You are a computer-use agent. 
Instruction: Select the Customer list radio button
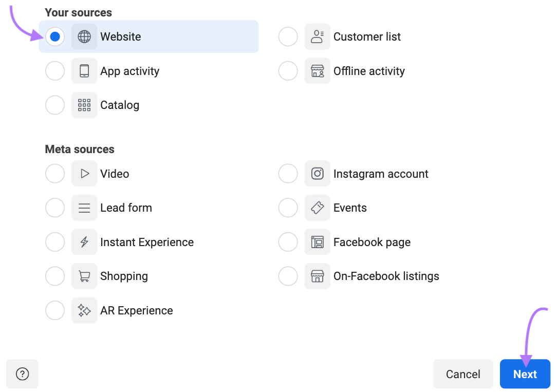(x=288, y=36)
